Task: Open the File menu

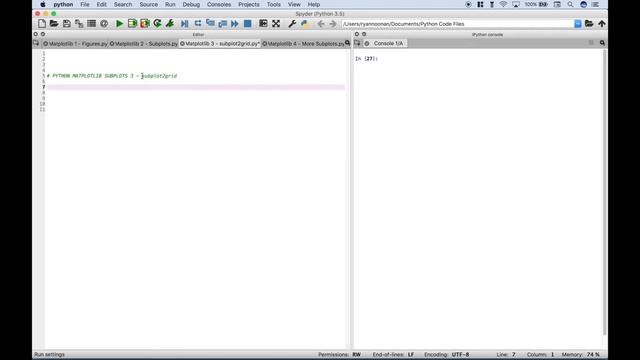Action: 84,4
